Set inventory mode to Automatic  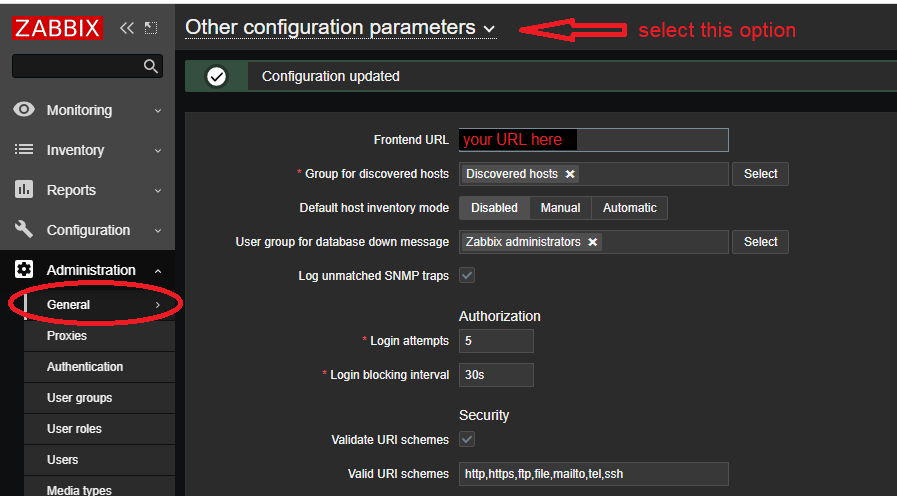click(x=629, y=208)
